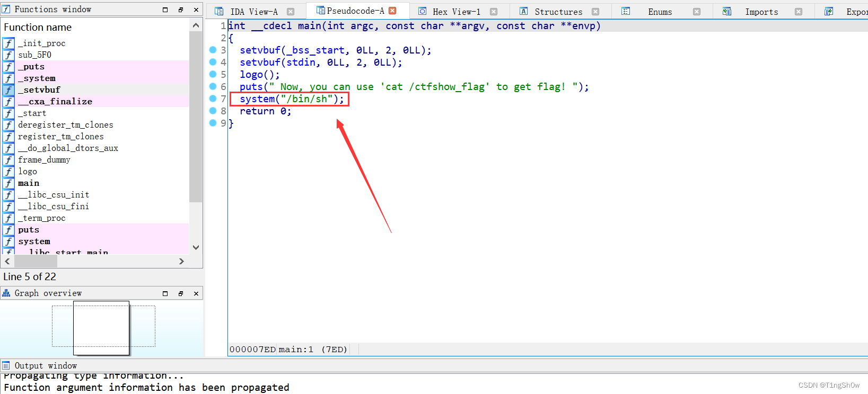Maximize the Functions window panel
This screenshot has height=394, width=868.
coord(165,10)
